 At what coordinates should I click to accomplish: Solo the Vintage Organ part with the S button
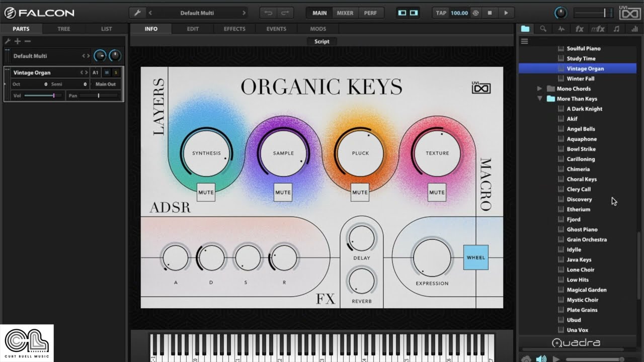(116, 72)
